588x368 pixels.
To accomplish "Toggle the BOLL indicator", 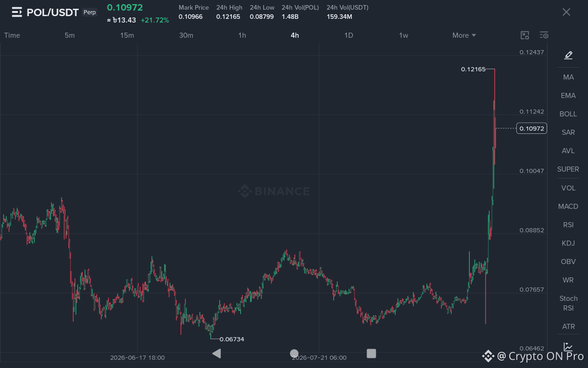I will pyautogui.click(x=568, y=114).
